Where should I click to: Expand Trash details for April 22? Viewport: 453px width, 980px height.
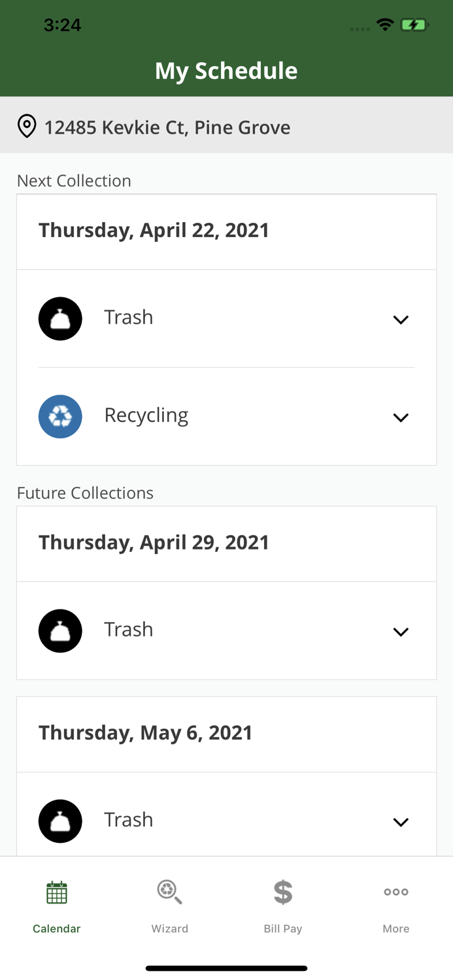click(x=401, y=319)
